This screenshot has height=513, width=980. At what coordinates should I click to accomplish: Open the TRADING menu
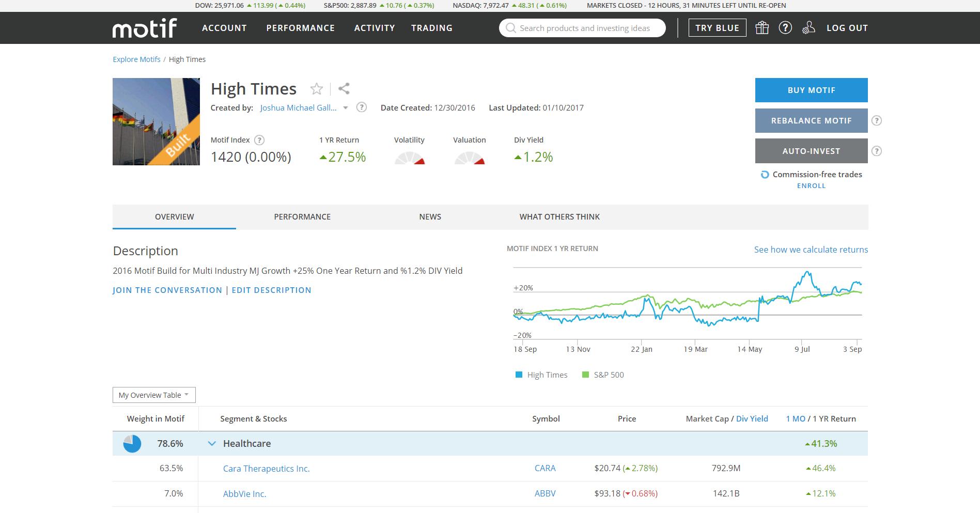pyautogui.click(x=432, y=28)
